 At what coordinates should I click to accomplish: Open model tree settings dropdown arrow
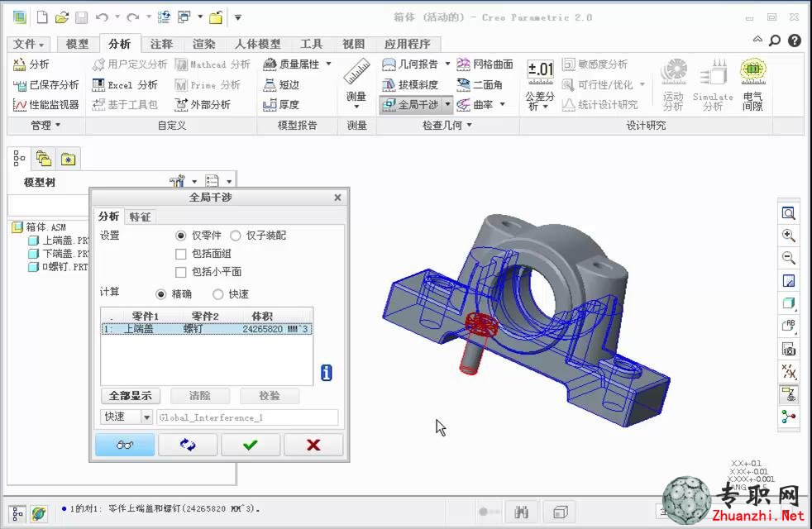pyautogui.click(x=194, y=181)
